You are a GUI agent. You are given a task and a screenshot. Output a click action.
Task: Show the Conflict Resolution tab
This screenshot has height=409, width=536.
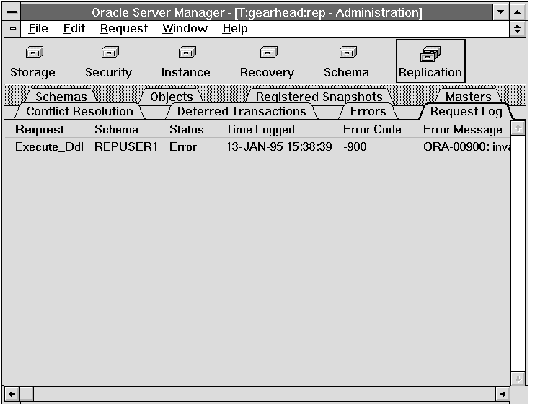click(80, 111)
